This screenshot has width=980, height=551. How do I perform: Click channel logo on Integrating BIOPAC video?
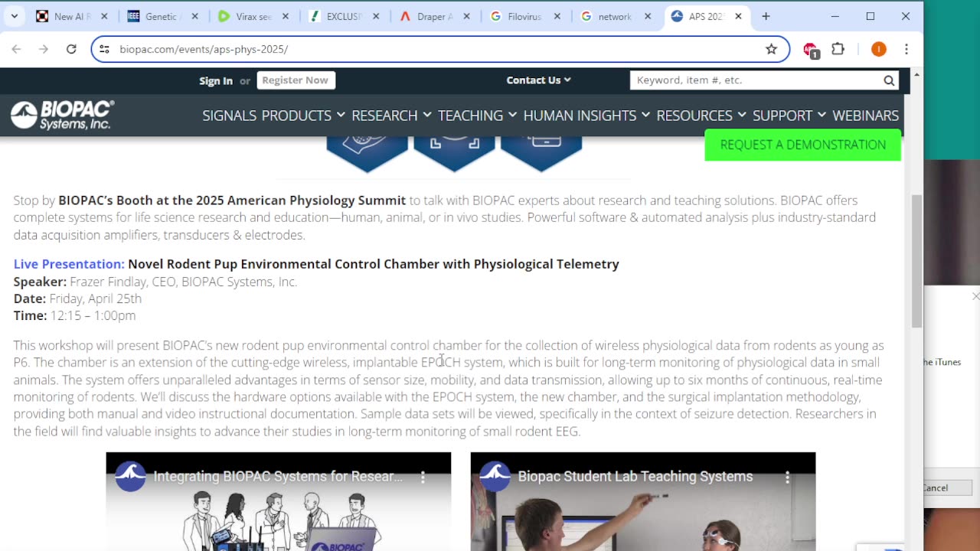tap(131, 476)
